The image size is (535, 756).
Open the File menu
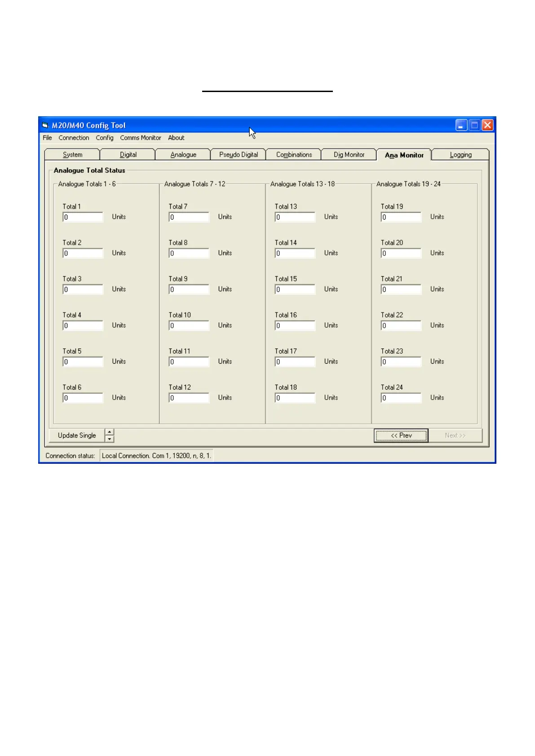47,138
